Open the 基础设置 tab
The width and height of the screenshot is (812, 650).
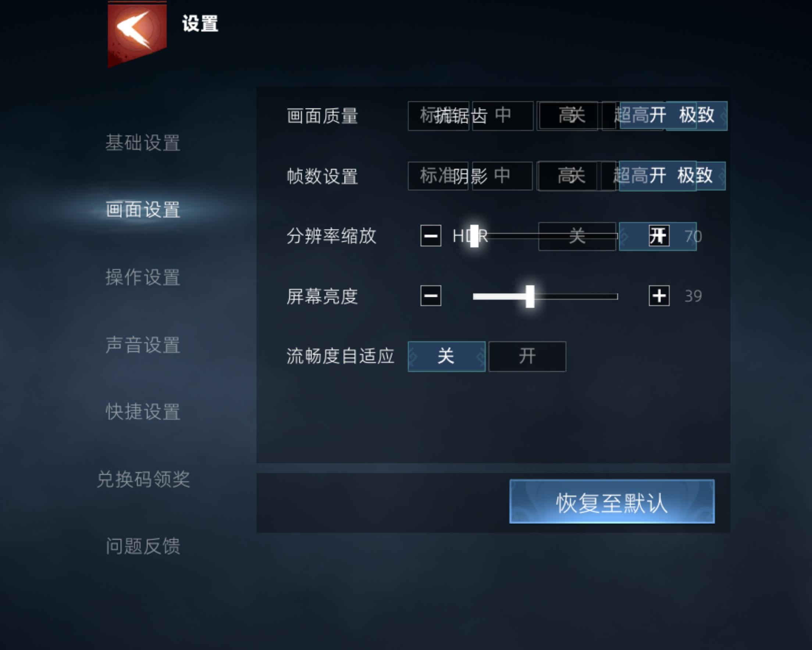point(143,143)
